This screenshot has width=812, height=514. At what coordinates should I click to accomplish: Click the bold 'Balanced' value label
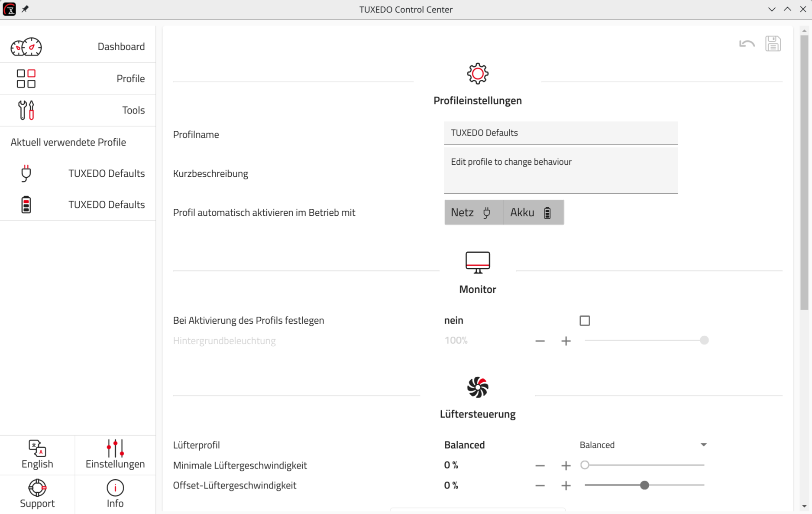(x=464, y=445)
